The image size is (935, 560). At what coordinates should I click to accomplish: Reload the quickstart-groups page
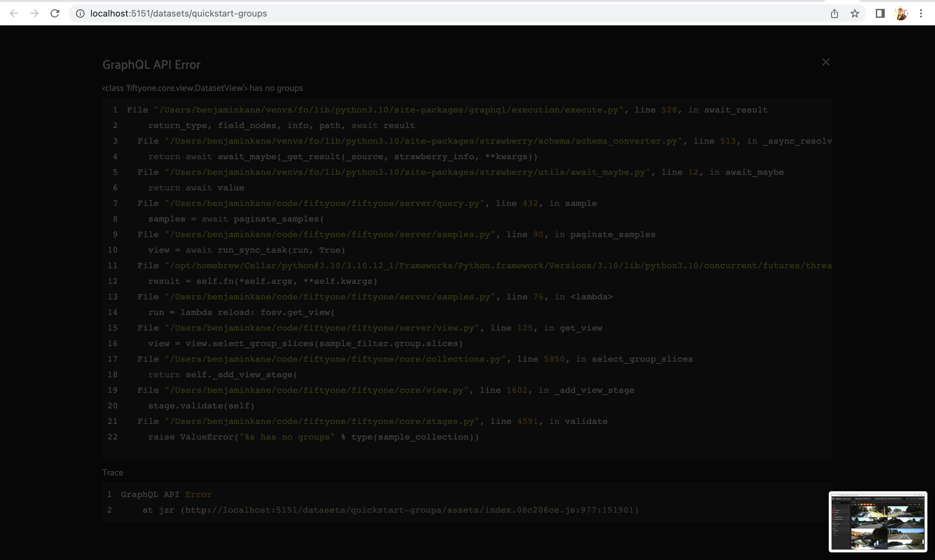point(55,13)
